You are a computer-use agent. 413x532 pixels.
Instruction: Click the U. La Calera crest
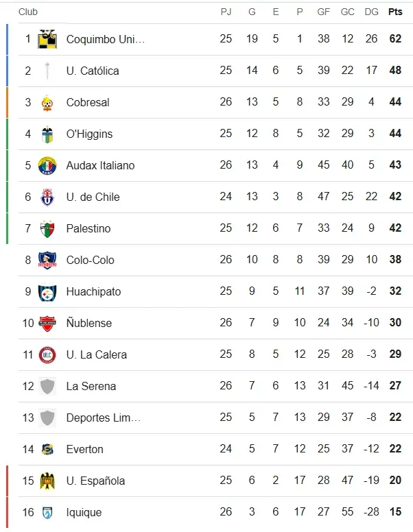click(x=47, y=354)
